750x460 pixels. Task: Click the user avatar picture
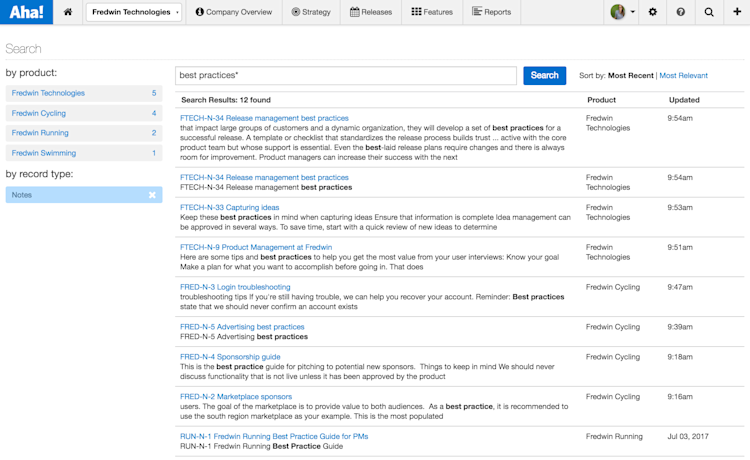[x=618, y=12]
